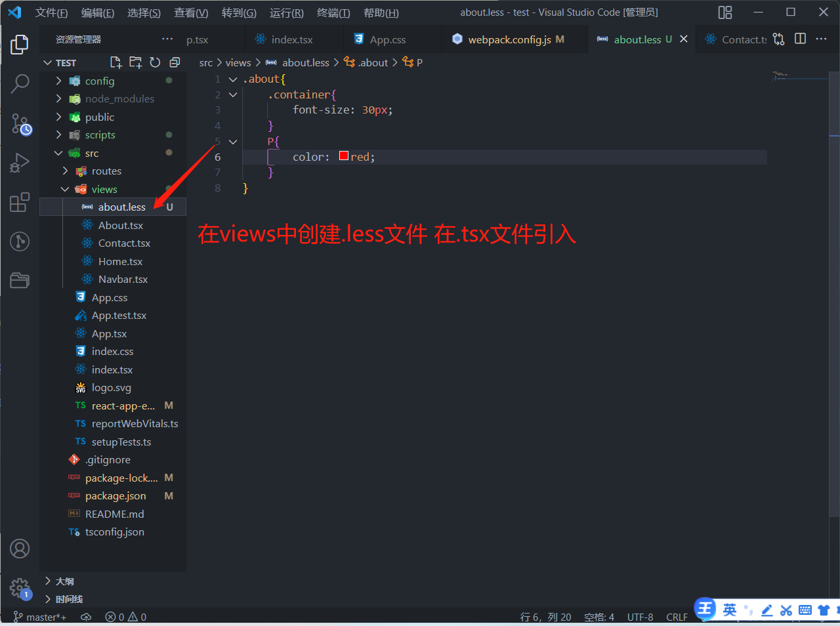Close the about.less editor tab
This screenshot has height=626, width=840.
click(683, 39)
